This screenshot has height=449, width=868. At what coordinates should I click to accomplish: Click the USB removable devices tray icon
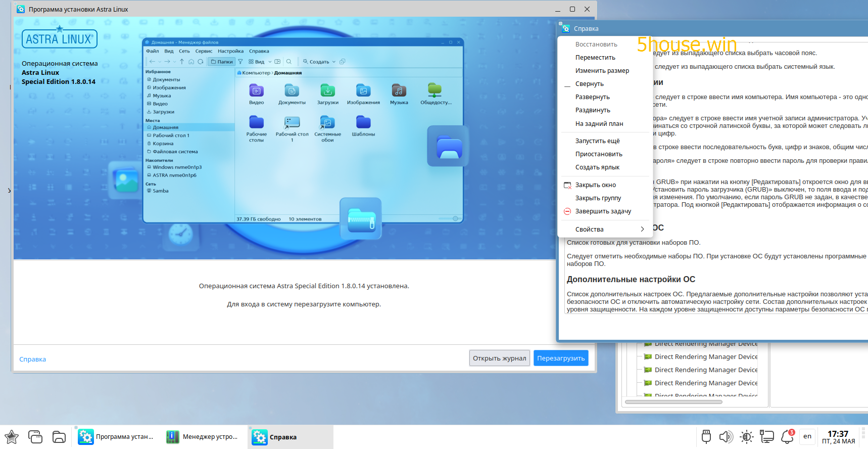(706, 436)
